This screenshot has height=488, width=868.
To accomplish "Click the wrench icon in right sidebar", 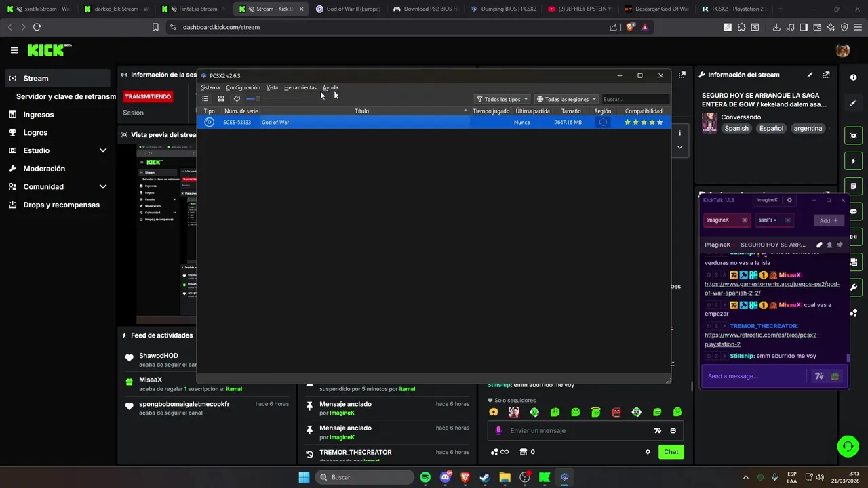I will coord(853,287).
